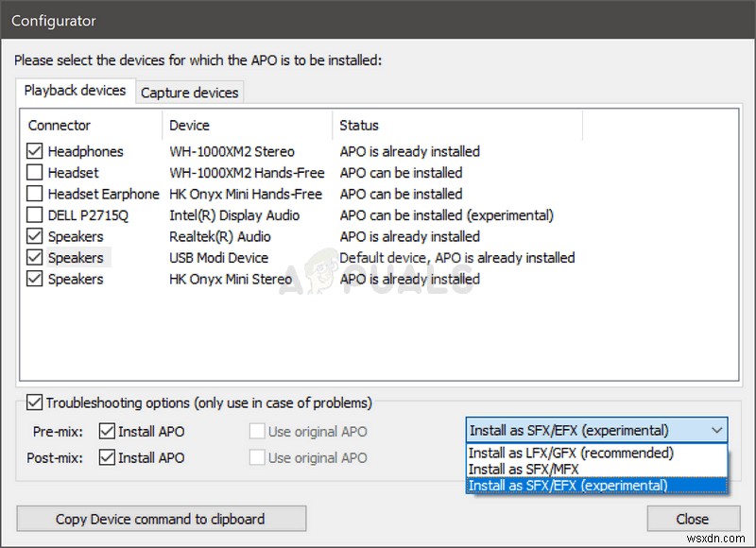Uncheck the Headphones device

(x=35, y=151)
